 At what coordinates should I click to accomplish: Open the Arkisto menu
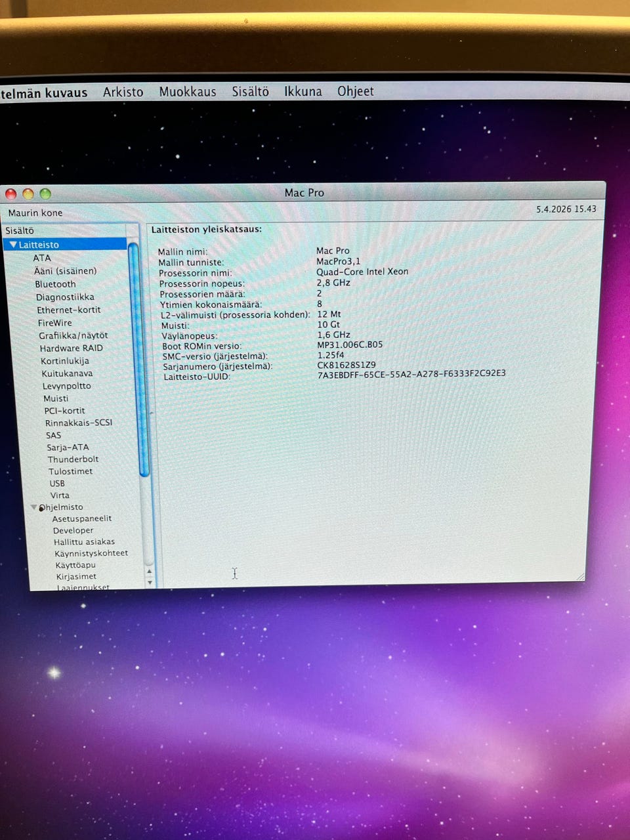tap(123, 92)
